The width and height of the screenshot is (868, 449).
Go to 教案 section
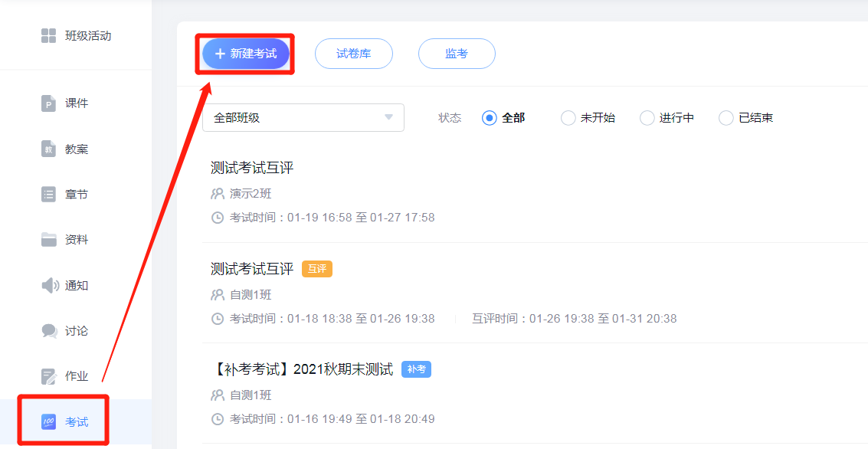click(76, 149)
